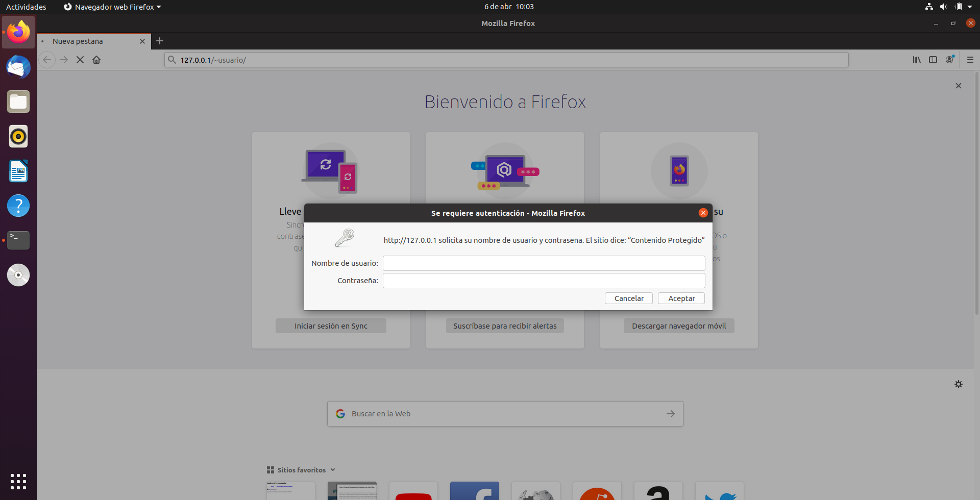Screen dimensions: 980x500
Task: Open Thunderbird mail from the dock
Action: point(18,67)
